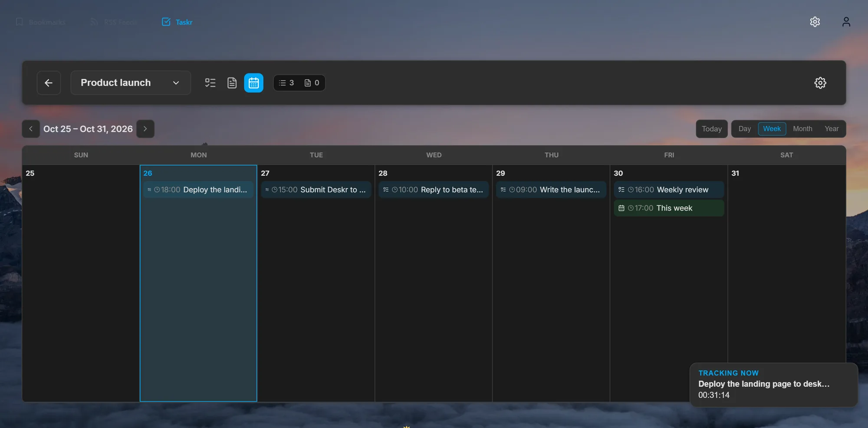Click the 0 notes counter
Screen dimensions: 868x428
pos(312,83)
